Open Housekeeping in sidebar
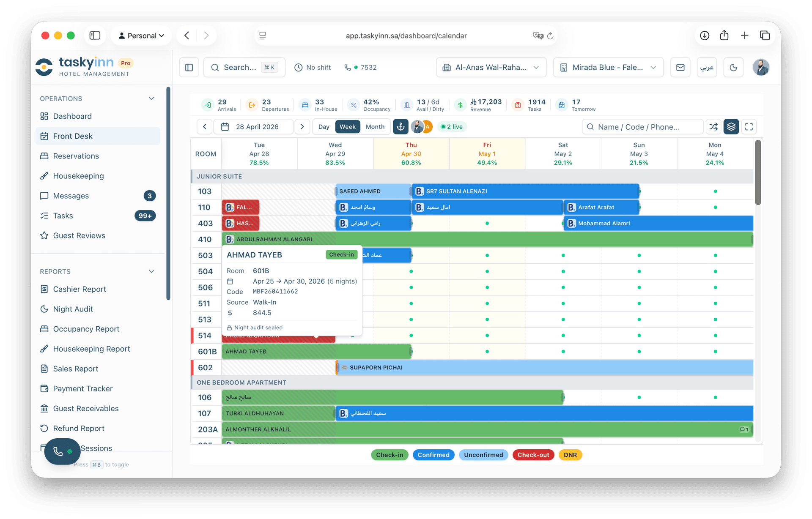 pos(78,176)
